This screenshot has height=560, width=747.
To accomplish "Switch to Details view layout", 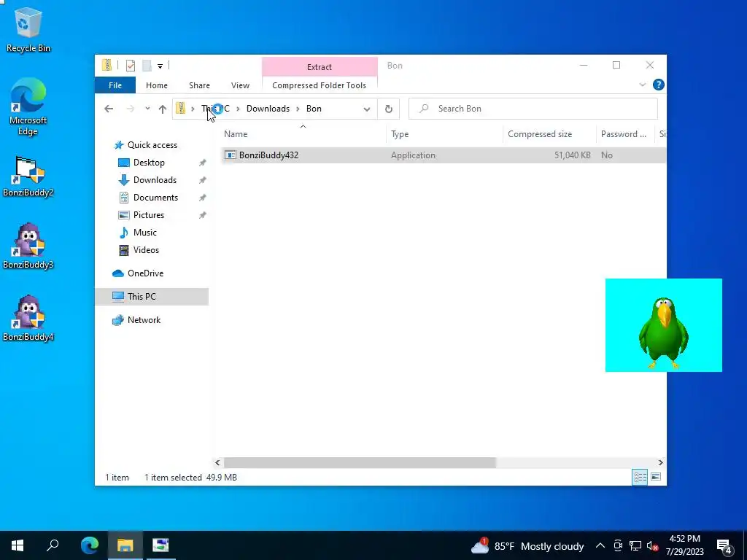I will click(x=640, y=477).
